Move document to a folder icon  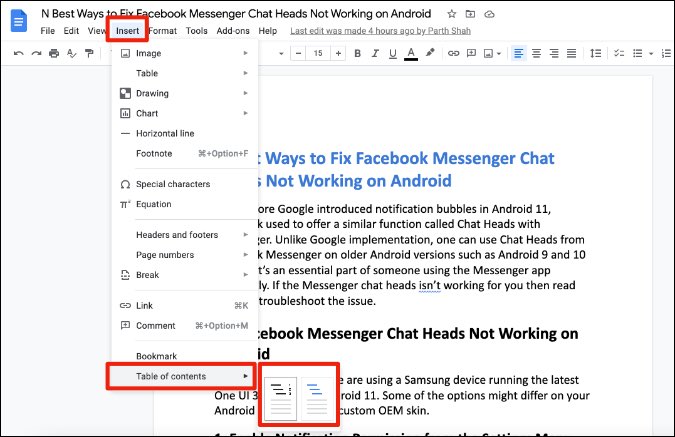[x=471, y=14]
